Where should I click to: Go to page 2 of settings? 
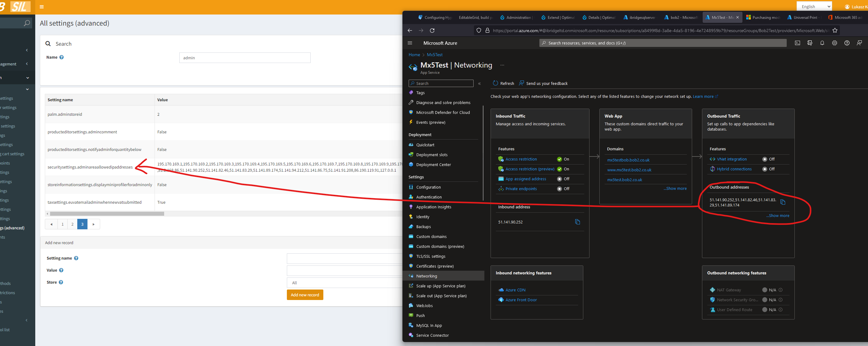tap(72, 224)
